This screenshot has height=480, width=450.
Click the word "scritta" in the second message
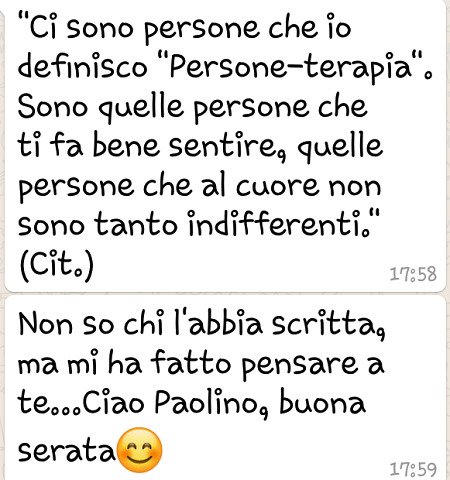click(x=329, y=325)
